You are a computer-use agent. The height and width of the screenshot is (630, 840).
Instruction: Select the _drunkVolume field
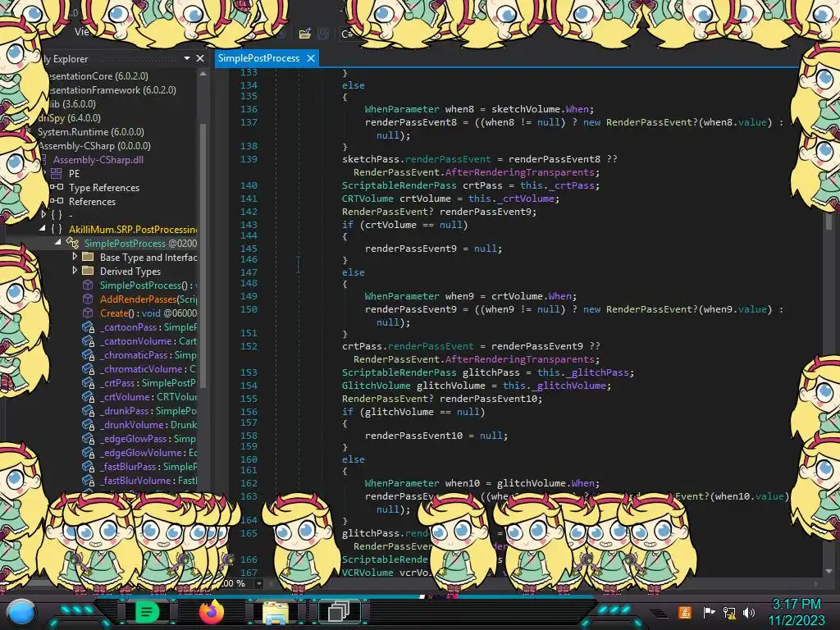click(x=148, y=424)
